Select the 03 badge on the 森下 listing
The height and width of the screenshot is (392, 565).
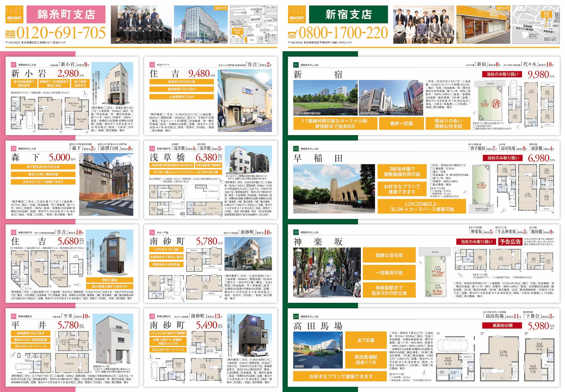tap(13, 149)
